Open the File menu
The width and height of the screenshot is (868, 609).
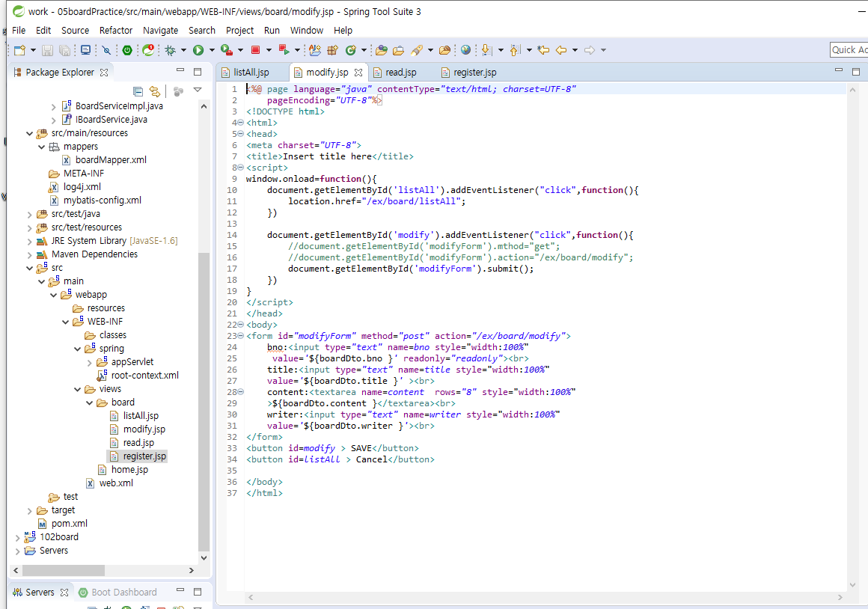19,31
